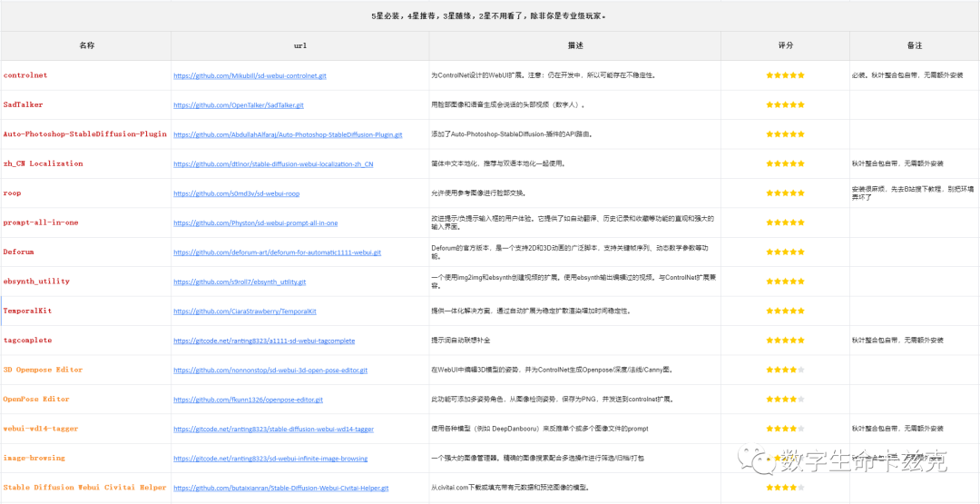Open the Stable-Diffusion-Webui-Civitai-Helper.git link
Image resolution: width=980 pixels, height=504 pixels.
(281, 488)
